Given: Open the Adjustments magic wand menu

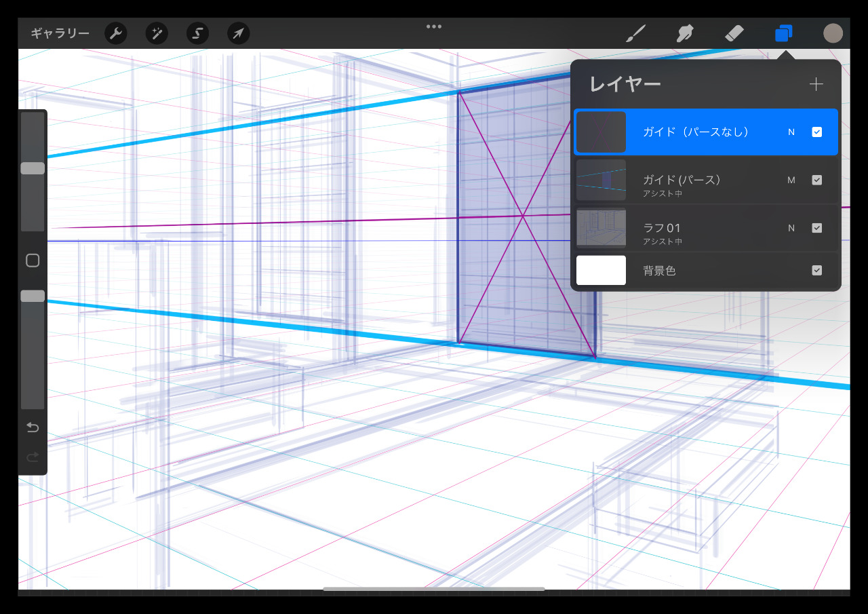Looking at the screenshot, I should click(x=157, y=33).
